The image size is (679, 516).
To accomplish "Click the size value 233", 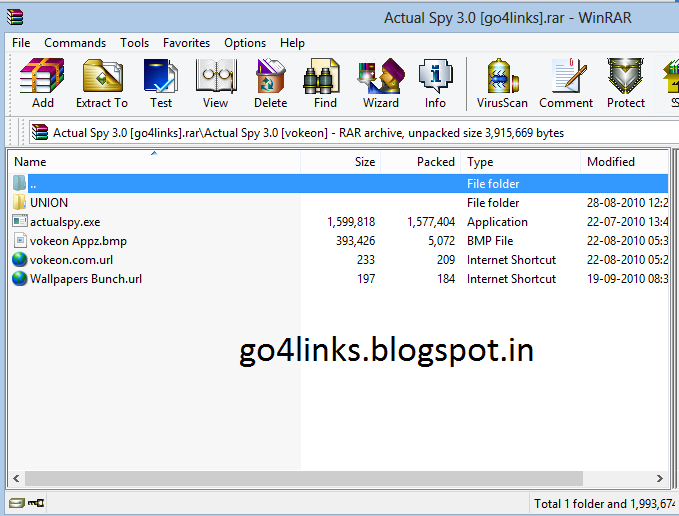I will (366, 260).
